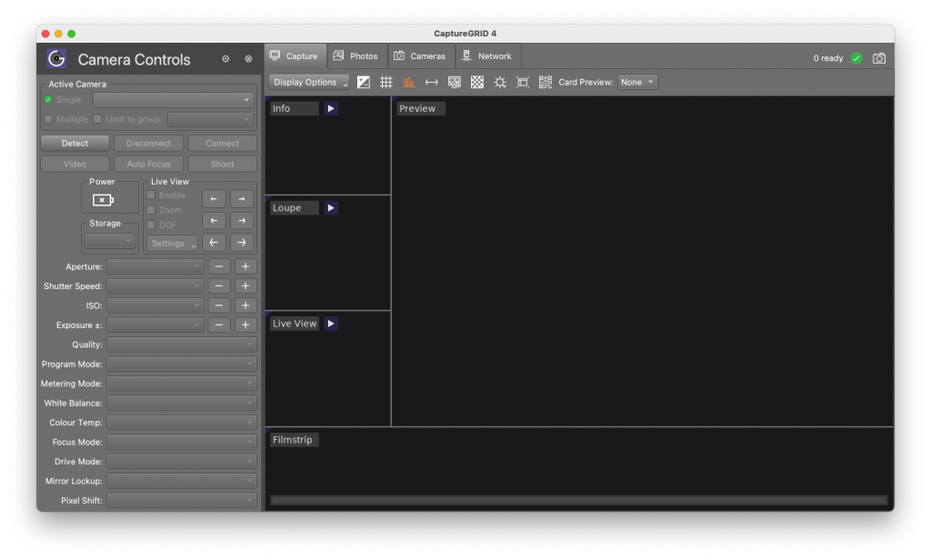
Task: Click bottom-row right arrow in Live View
Action: (x=242, y=243)
